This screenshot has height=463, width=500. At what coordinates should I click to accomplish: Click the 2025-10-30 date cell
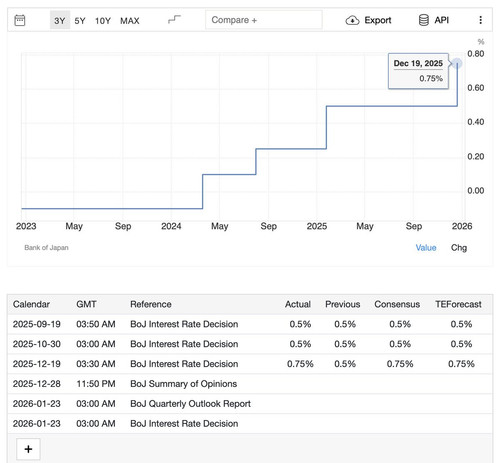click(37, 344)
